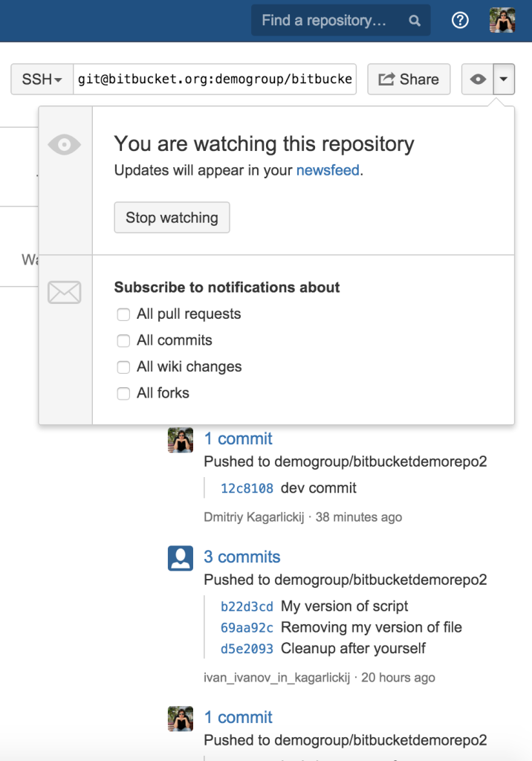Screen dimensions: 532x761
Task: Enable notifications for all pull requests
Action: coord(123,314)
